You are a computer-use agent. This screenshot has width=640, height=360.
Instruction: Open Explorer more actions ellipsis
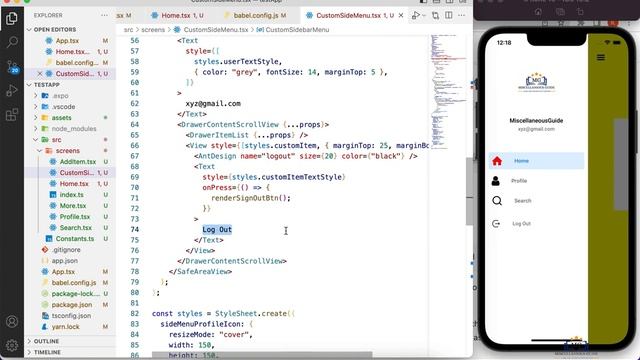104,15
